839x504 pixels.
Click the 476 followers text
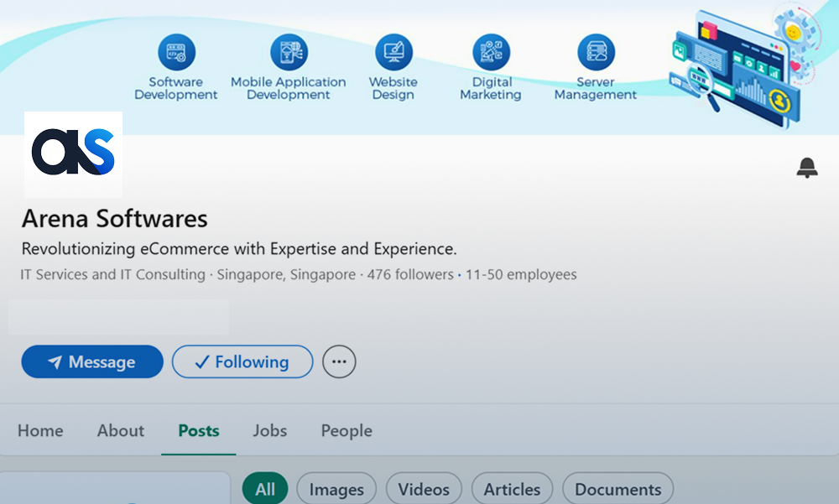[410, 274]
